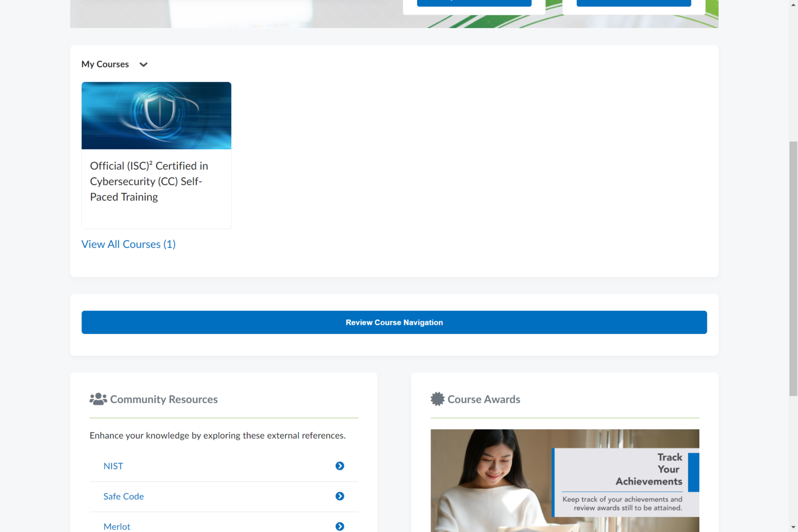Click the scrollbar down arrow
The width and height of the screenshot is (798, 532).
[x=793, y=527]
